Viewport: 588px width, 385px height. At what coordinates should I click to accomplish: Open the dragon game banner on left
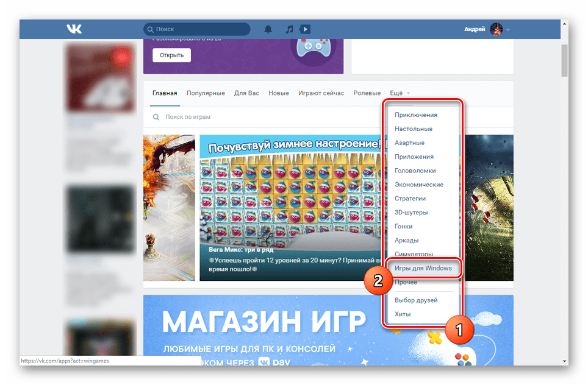click(x=169, y=208)
